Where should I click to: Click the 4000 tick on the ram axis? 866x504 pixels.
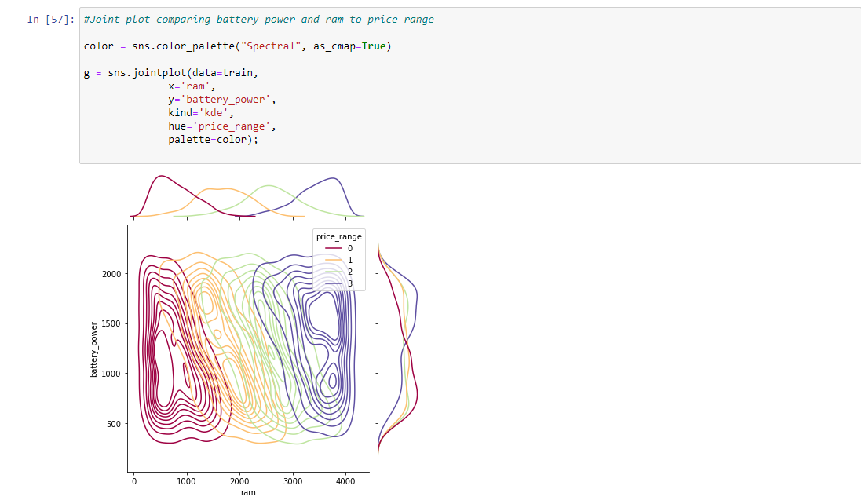[345, 481]
